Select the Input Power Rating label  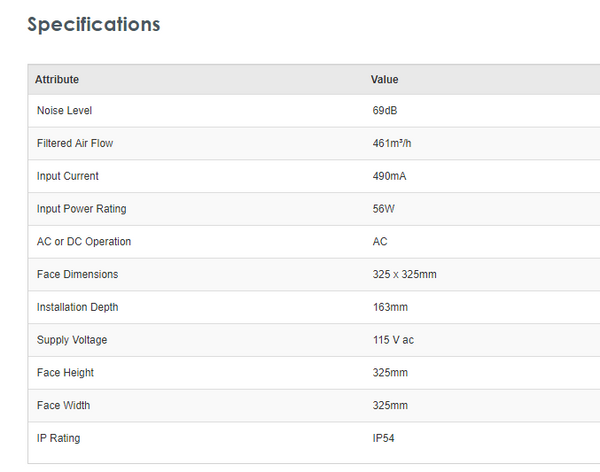81,209
